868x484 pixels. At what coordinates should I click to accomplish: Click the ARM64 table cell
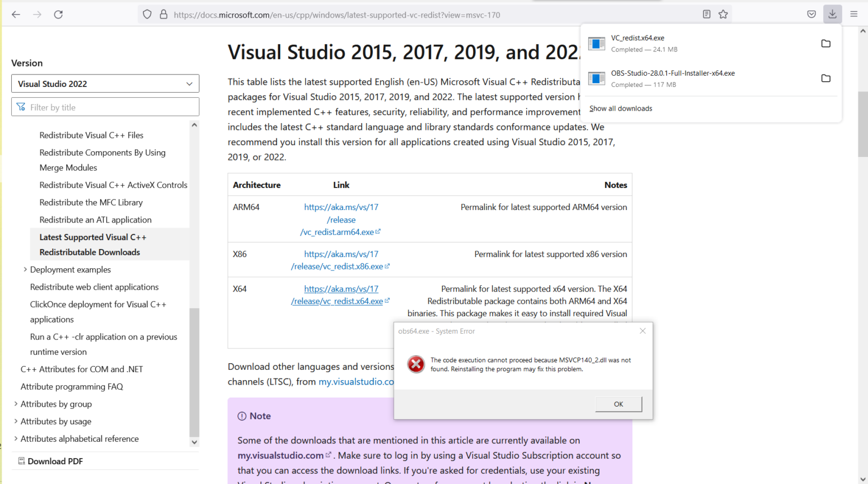coord(246,207)
